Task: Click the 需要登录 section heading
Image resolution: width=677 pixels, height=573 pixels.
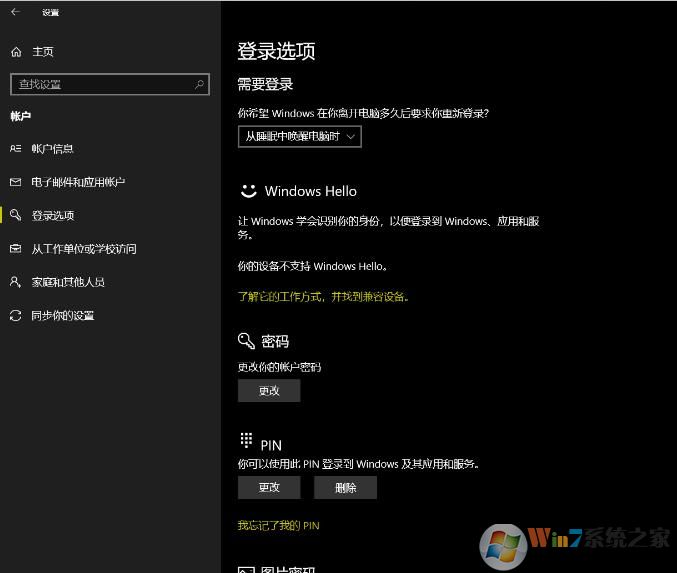Action: pyautogui.click(x=265, y=84)
